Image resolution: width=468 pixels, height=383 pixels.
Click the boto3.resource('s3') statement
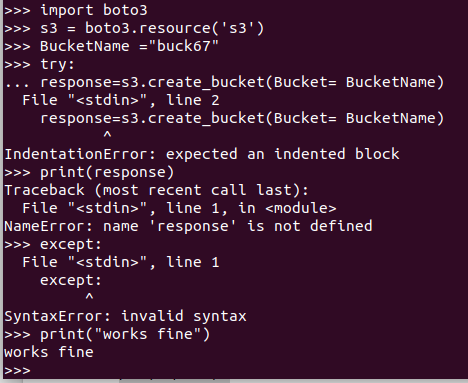click(175, 28)
